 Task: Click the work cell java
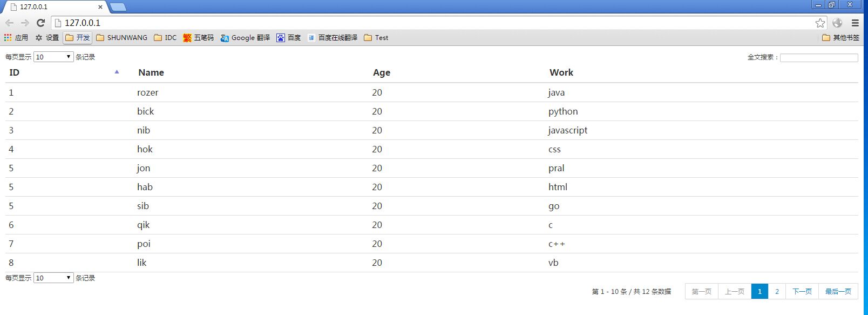(x=557, y=92)
